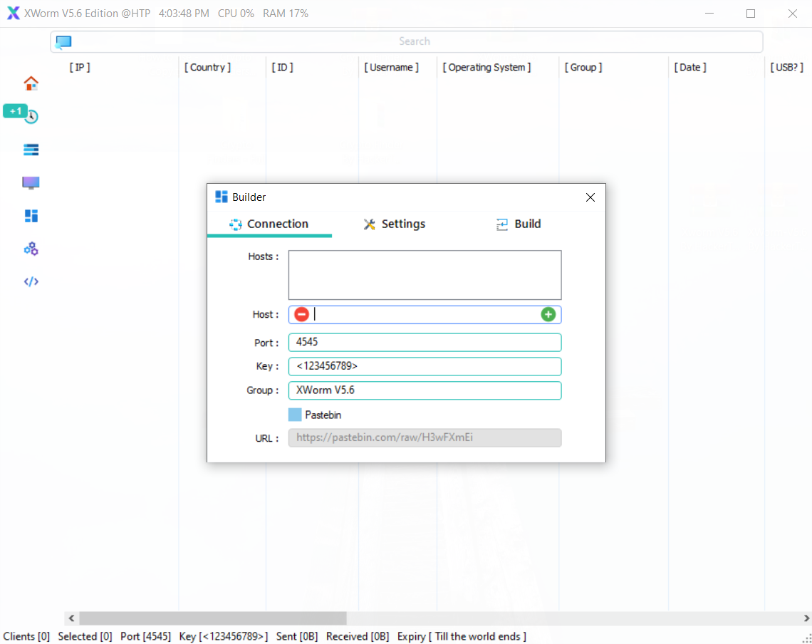The width and height of the screenshot is (812, 644).
Task: Open the clock icon with +1 badge
Action: [x=31, y=117]
